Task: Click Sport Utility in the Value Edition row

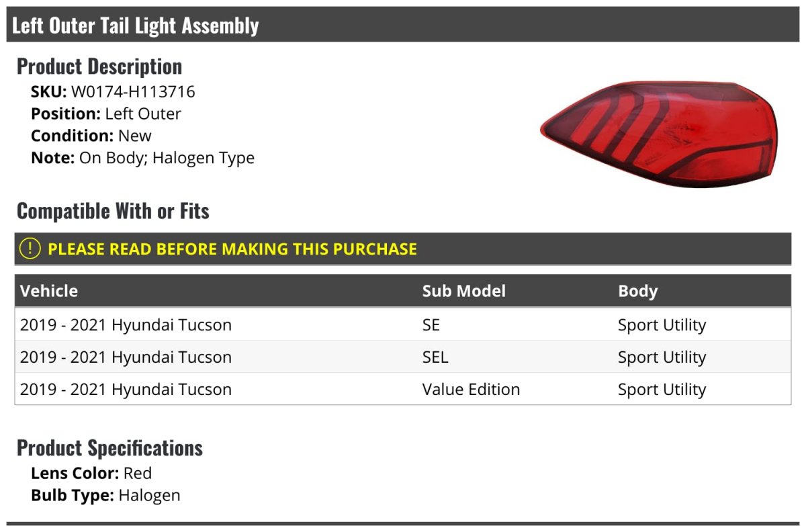Action: tap(662, 390)
